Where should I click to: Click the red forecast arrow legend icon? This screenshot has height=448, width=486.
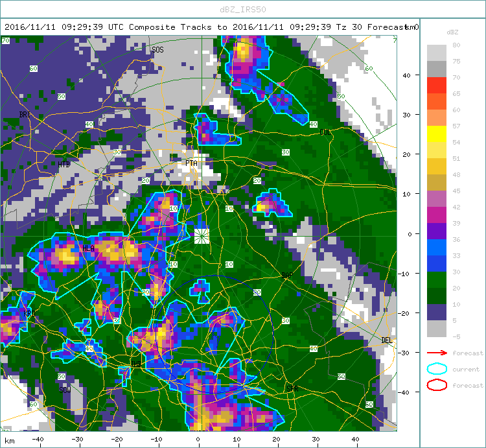point(437,353)
